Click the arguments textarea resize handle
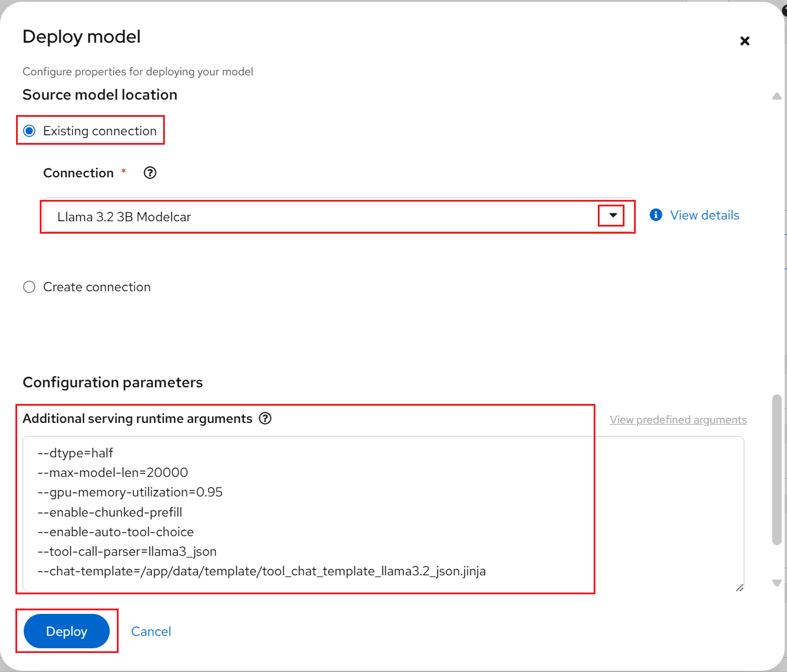The image size is (787, 672). (x=740, y=588)
